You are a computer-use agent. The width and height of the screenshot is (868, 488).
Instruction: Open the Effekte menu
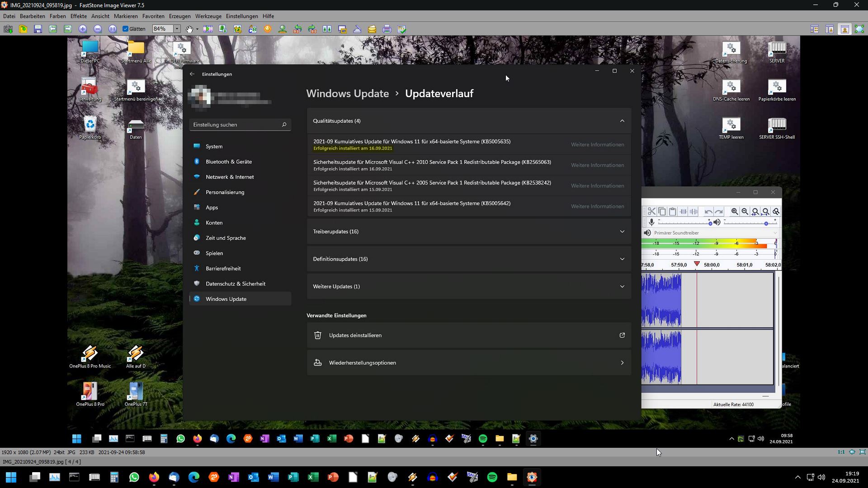pos(78,16)
